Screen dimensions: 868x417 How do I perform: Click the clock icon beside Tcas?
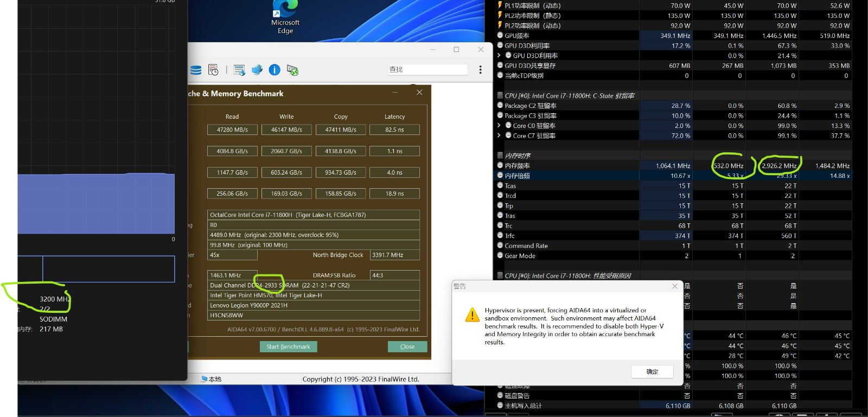(500, 185)
